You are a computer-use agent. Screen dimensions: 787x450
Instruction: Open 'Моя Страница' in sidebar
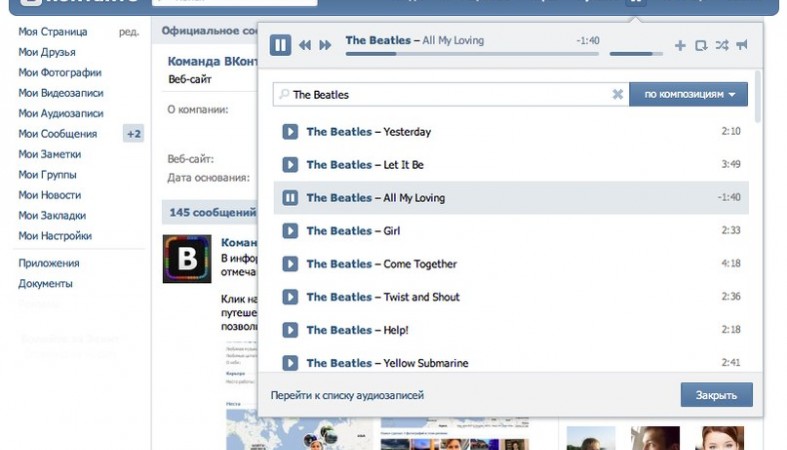point(53,32)
